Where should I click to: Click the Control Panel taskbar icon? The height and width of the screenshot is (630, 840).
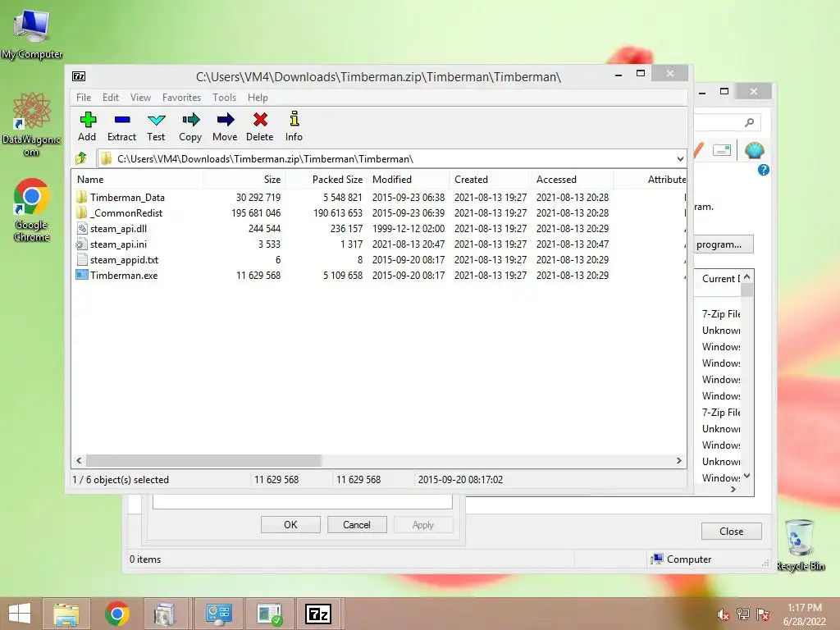(219, 614)
